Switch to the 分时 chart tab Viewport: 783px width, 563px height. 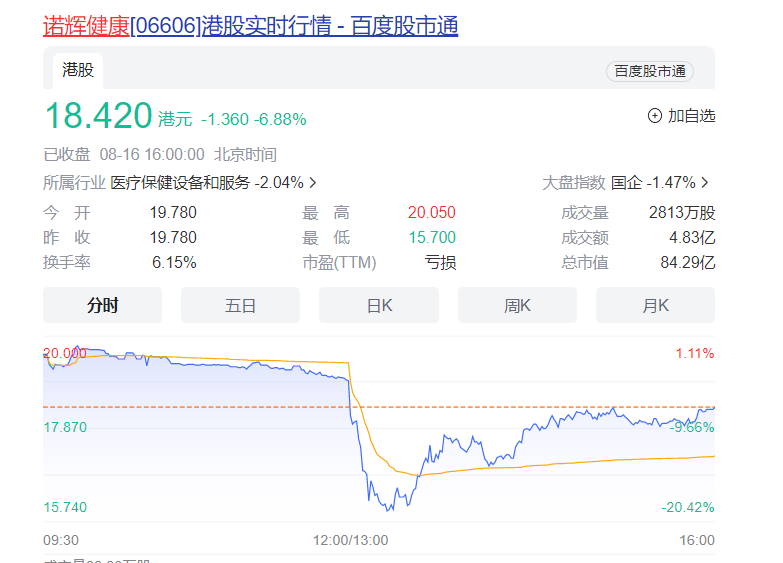102,305
